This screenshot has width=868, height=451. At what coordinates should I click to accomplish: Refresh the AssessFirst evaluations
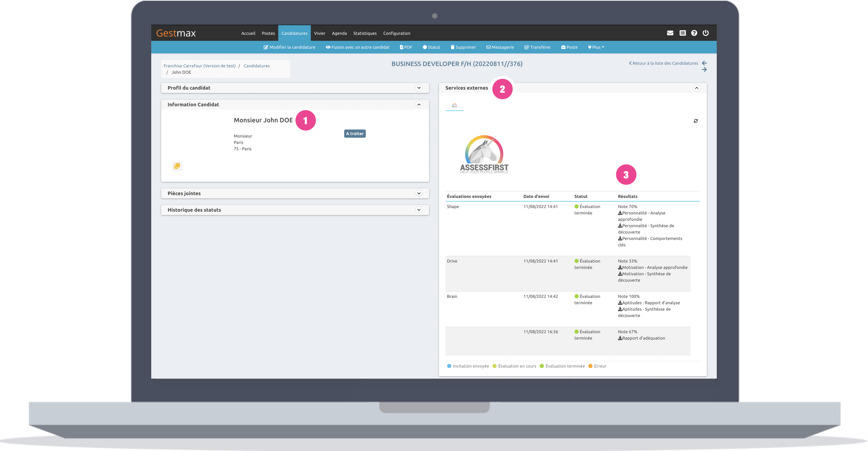[x=696, y=121]
